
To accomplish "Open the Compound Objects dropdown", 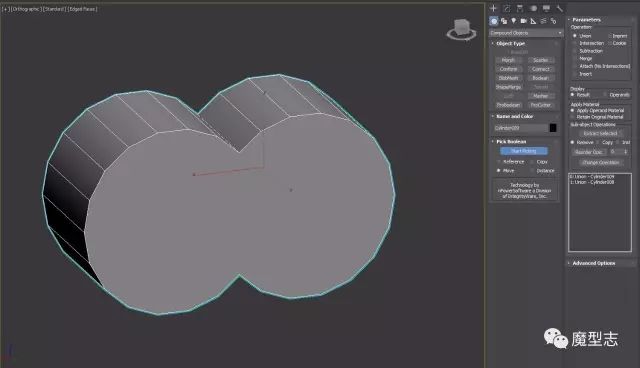I will coord(526,33).
